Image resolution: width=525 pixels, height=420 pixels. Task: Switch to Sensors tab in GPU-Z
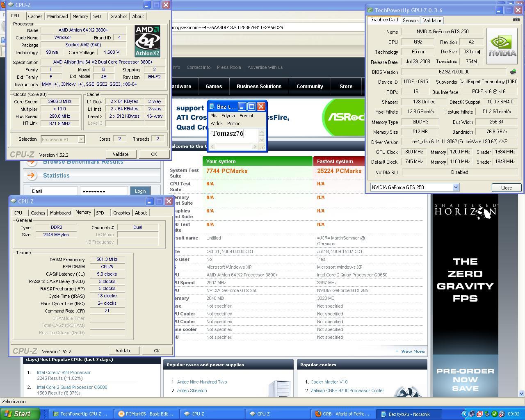tap(411, 20)
